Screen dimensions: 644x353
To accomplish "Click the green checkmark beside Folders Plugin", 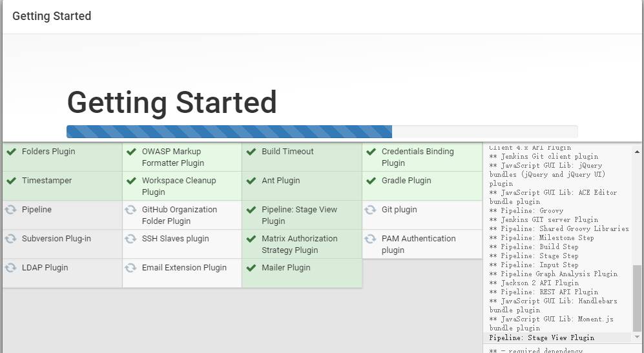I will click(11, 152).
